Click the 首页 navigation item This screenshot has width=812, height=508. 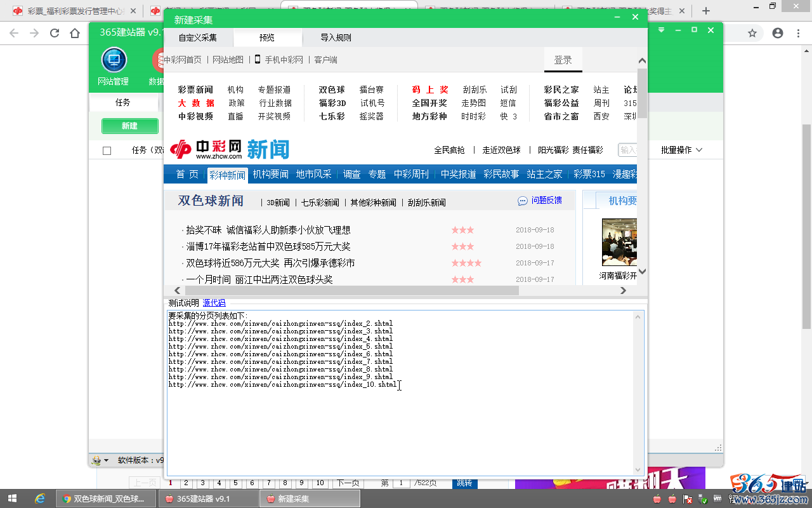pyautogui.click(x=187, y=175)
